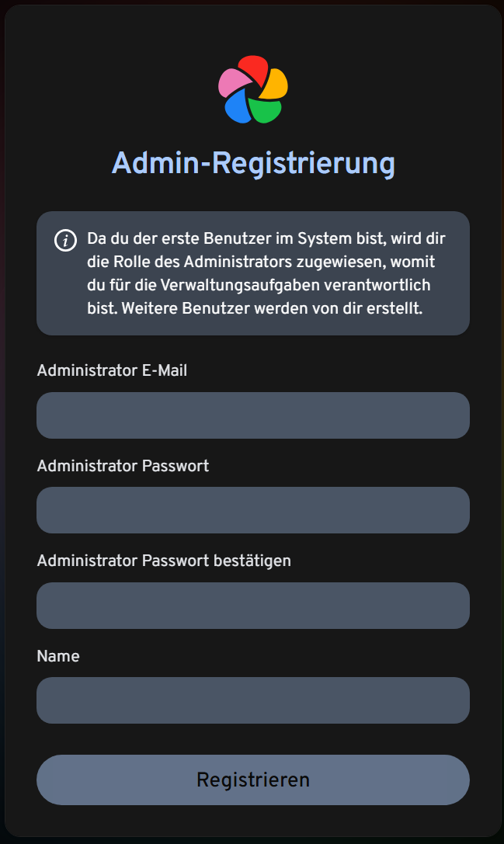Click the yellow petal of the Immich logo

[x=274, y=84]
